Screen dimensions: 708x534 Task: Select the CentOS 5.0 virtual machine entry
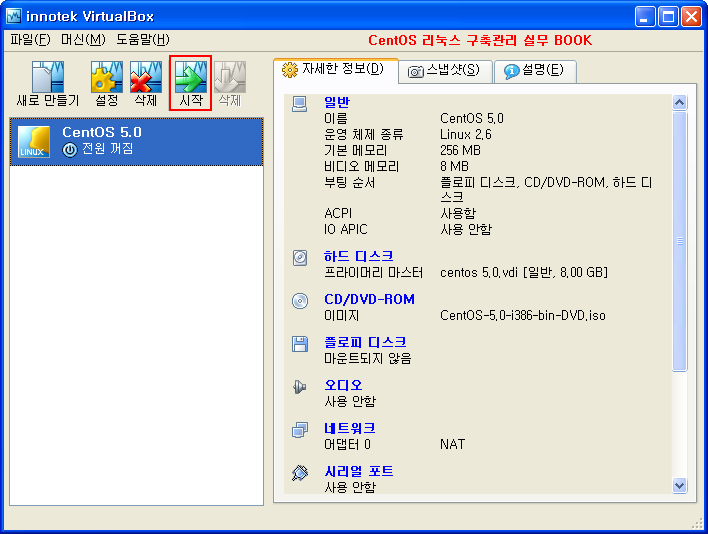click(x=136, y=141)
